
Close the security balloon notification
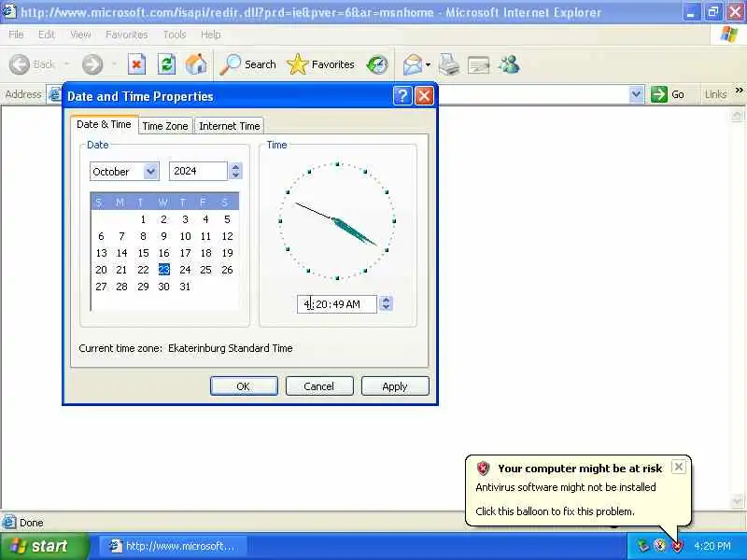679,467
